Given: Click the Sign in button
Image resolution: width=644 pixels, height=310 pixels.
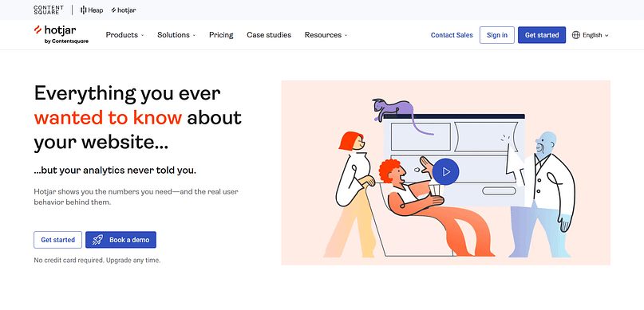Looking at the screenshot, I should click(497, 35).
